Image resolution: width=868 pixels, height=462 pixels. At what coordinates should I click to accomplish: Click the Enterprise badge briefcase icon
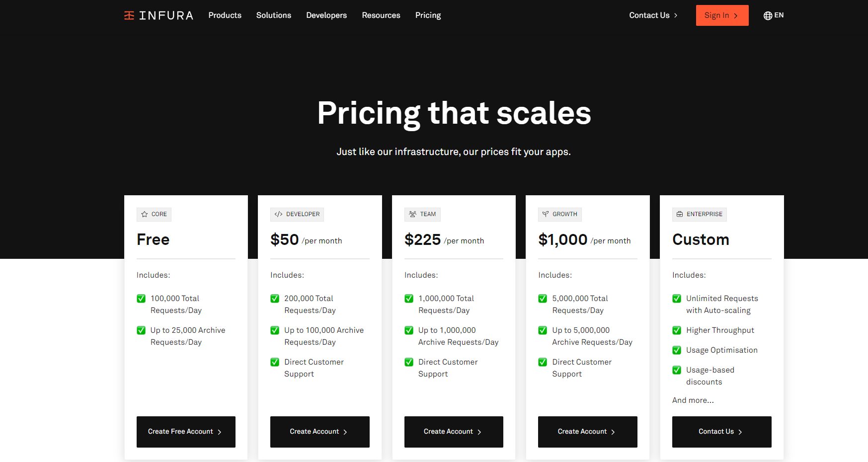click(x=680, y=214)
